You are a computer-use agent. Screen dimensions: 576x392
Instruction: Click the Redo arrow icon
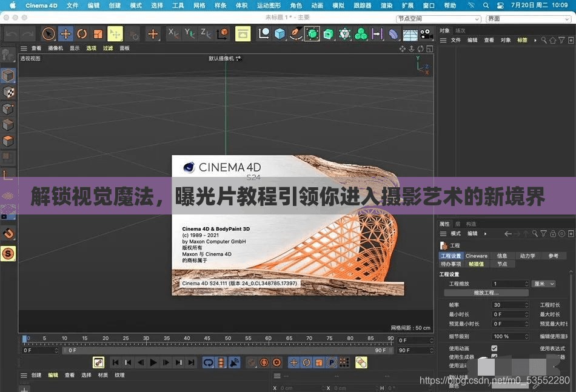coord(28,34)
